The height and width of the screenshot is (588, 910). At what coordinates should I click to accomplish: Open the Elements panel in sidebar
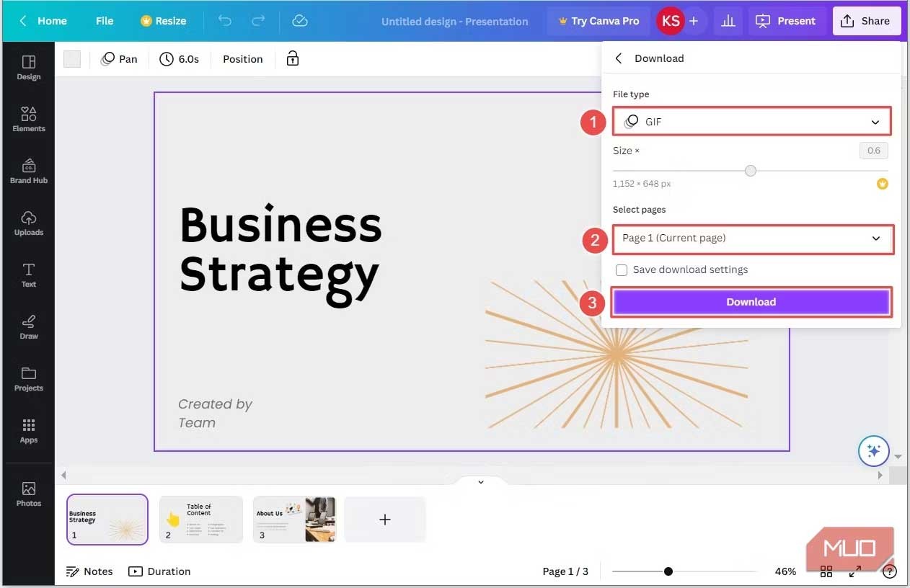(x=29, y=119)
